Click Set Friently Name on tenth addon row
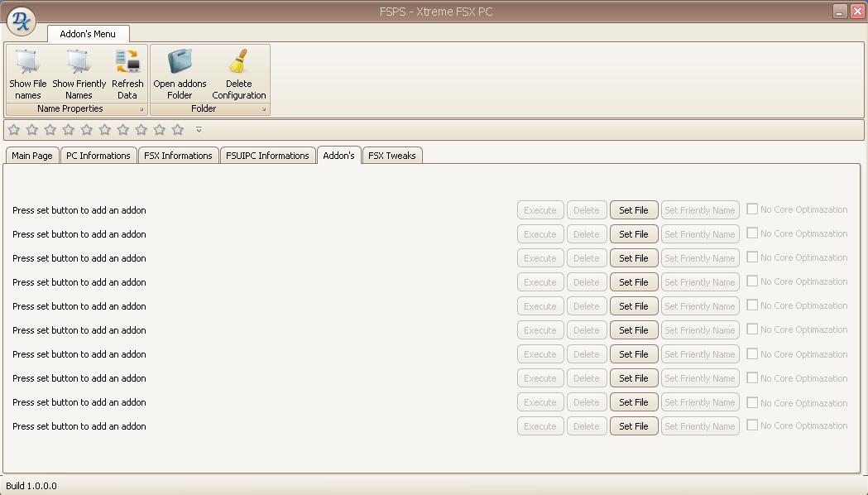Image resolution: width=868 pixels, height=495 pixels. [x=700, y=426]
